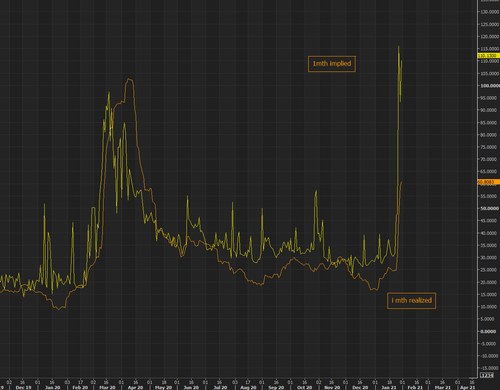Viewport: 500px width, 390px height.
Task: Click the -10.0000 label on the price axis
Action: [489, 356]
